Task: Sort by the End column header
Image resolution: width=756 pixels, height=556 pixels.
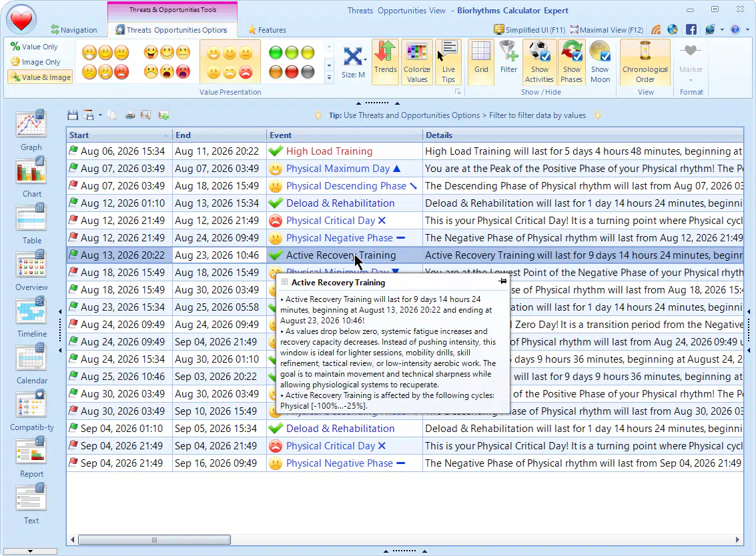Action: click(x=219, y=135)
